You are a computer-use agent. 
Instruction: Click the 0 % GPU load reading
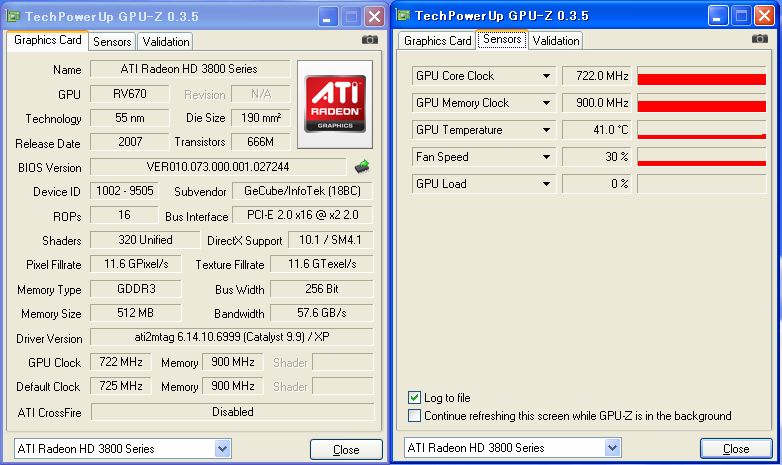tap(596, 184)
